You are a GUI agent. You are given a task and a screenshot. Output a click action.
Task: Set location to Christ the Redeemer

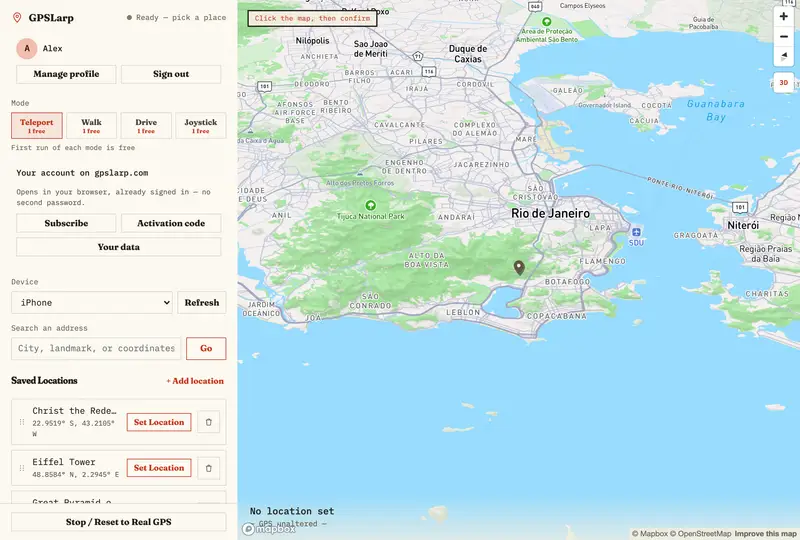(x=159, y=422)
